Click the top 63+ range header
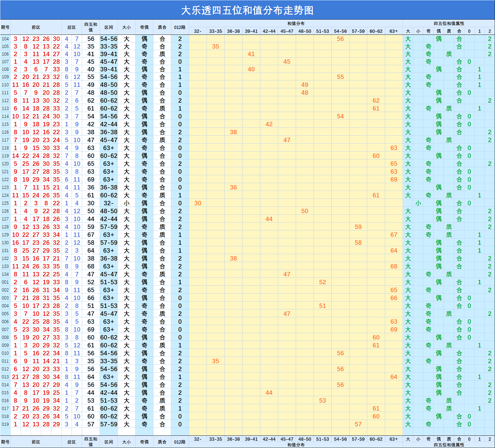The width and height of the screenshot is (495, 448). 394,31
